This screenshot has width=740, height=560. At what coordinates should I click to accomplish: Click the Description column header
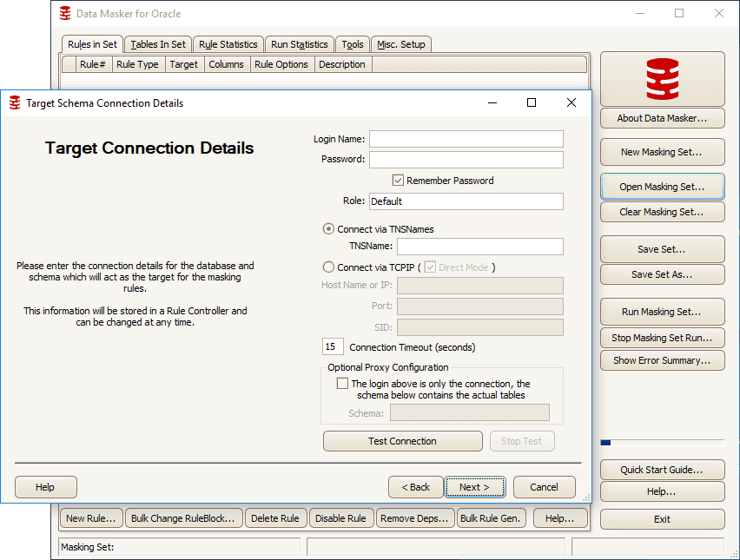point(342,64)
